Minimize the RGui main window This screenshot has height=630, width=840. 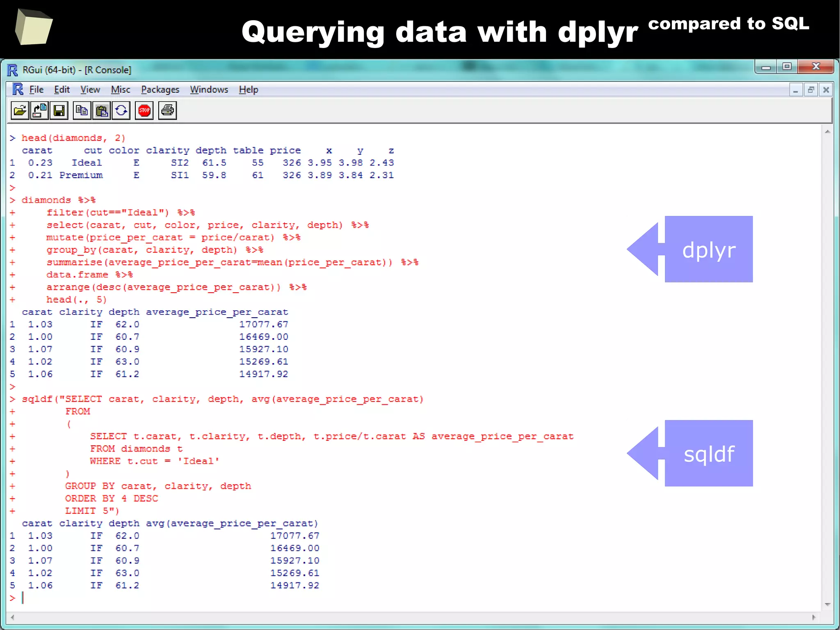tap(766, 67)
